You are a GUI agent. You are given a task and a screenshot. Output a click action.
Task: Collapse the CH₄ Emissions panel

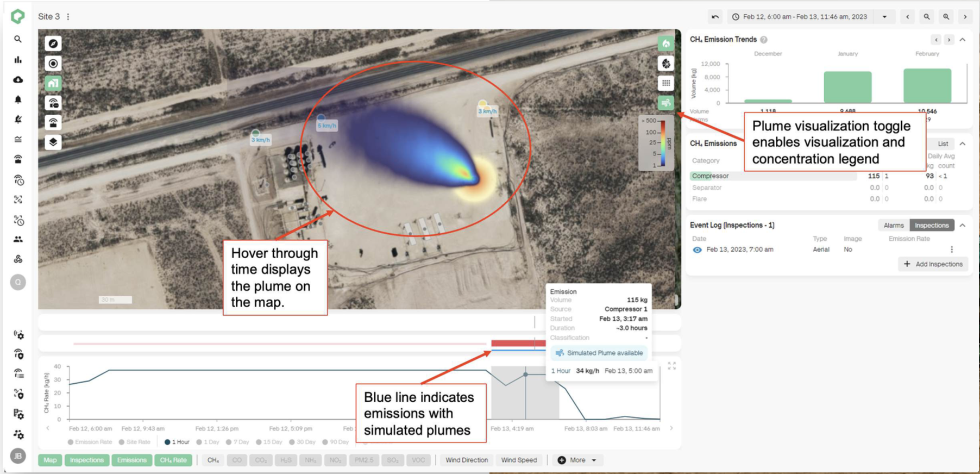point(962,144)
